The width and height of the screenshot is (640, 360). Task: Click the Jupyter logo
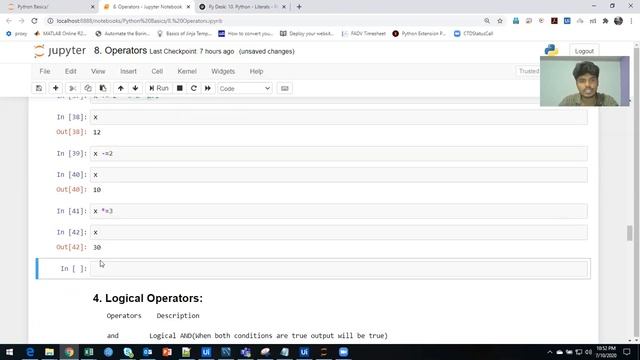tap(60, 51)
